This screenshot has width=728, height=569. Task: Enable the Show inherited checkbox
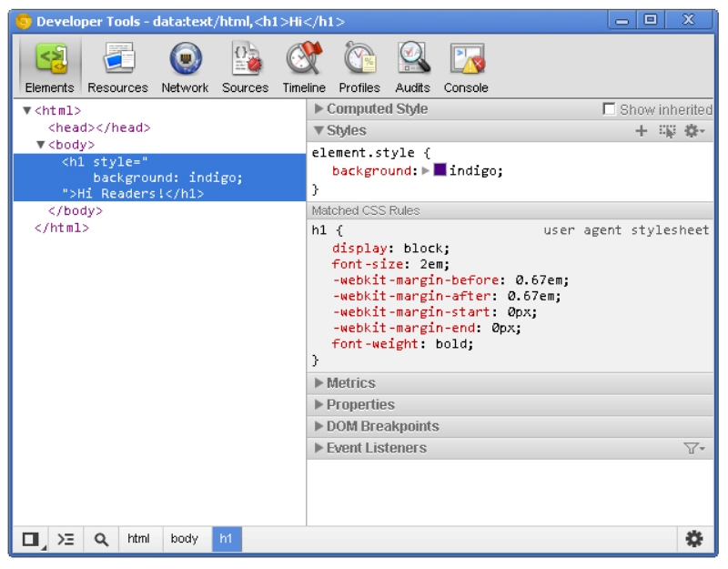(x=610, y=109)
